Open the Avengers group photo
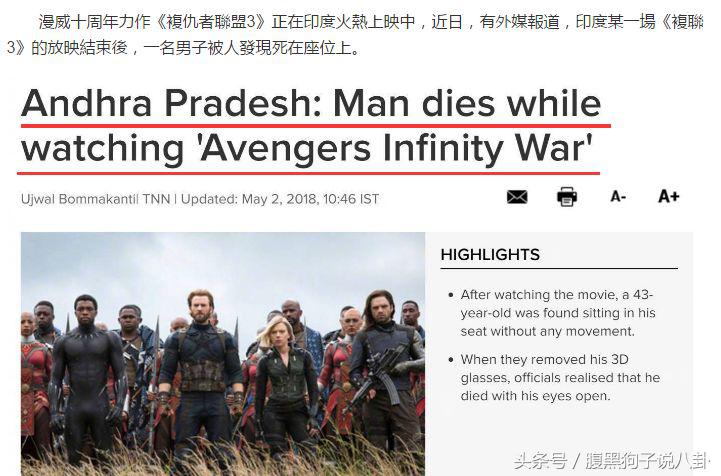The image size is (721, 476). pyautogui.click(x=223, y=354)
